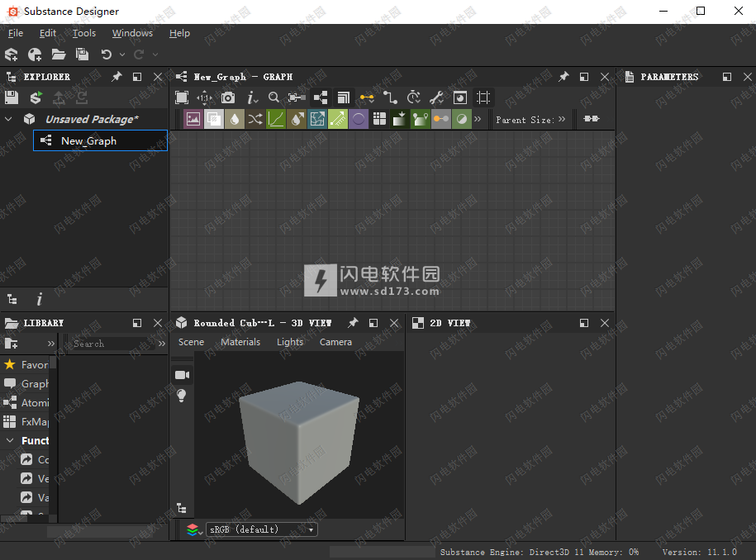Viewport: 756px width, 560px height.
Task: Open the Scene menu in 3D View
Action: [191, 342]
